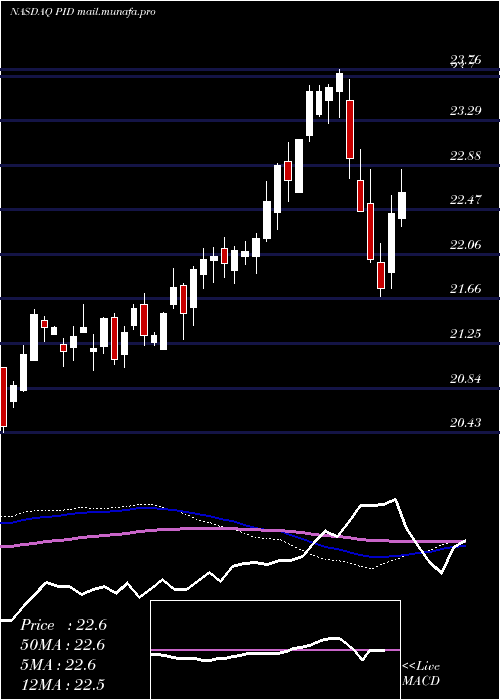The height and width of the screenshot is (700, 500).
Task: Click the 50MA : 22.6 readout
Action: tap(62, 645)
